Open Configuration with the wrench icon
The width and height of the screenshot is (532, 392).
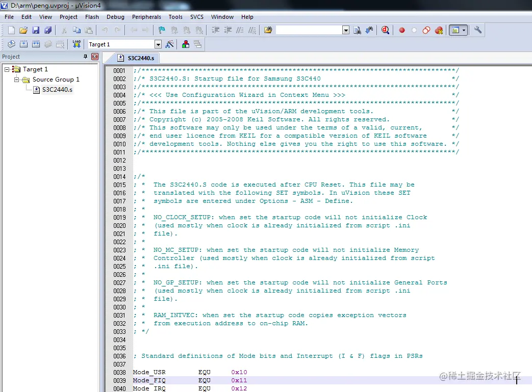(x=478, y=30)
